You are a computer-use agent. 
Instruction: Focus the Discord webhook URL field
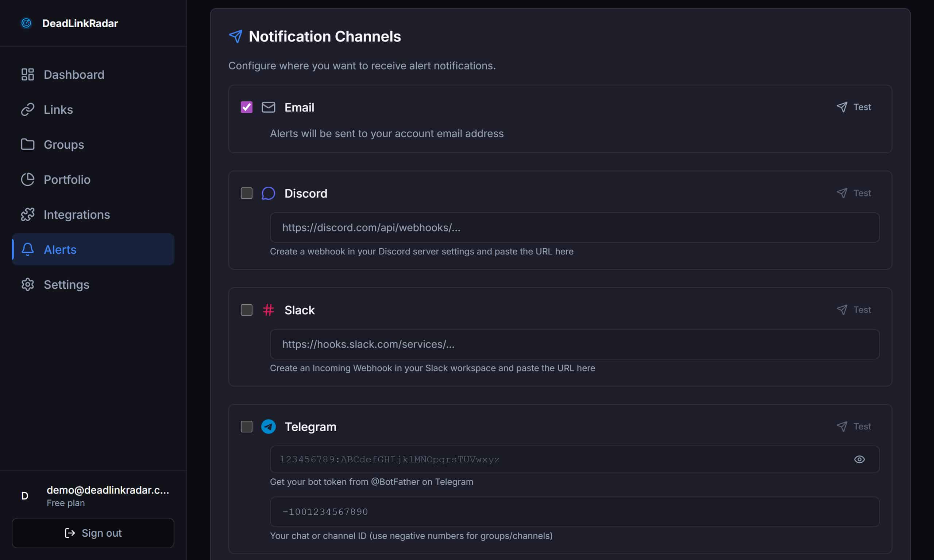(x=574, y=227)
